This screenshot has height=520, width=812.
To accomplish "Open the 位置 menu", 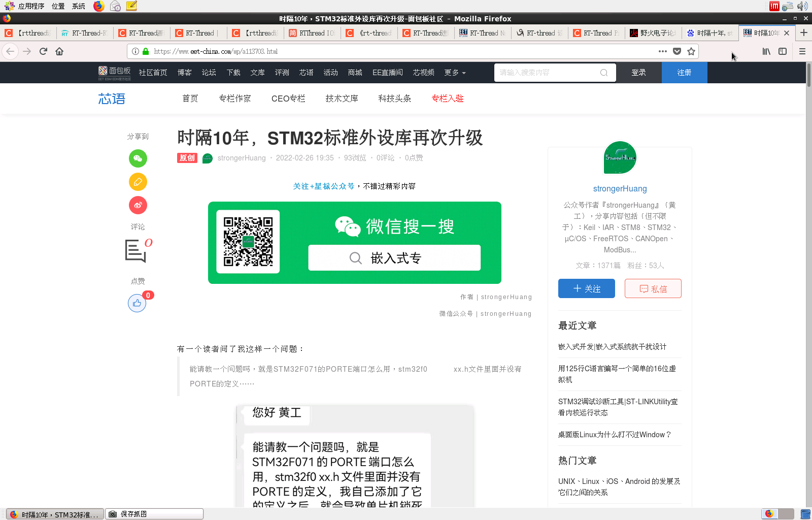I will [58, 6].
